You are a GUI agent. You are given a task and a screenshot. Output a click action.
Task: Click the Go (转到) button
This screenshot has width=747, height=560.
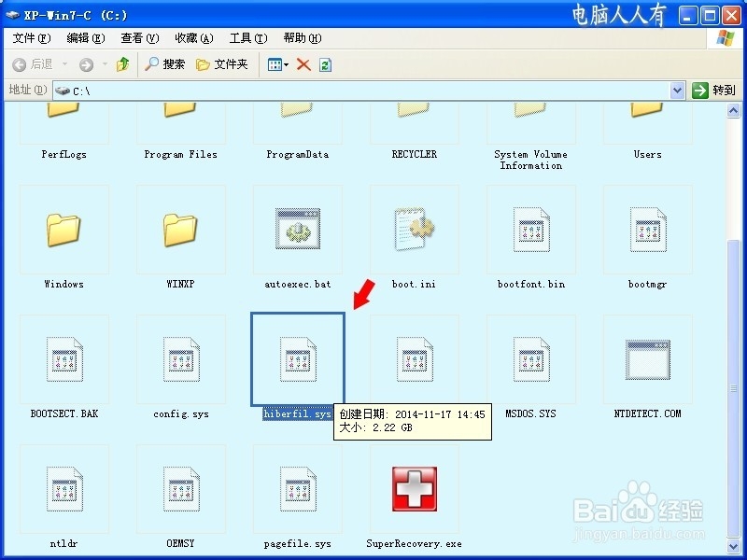pos(713,90)
